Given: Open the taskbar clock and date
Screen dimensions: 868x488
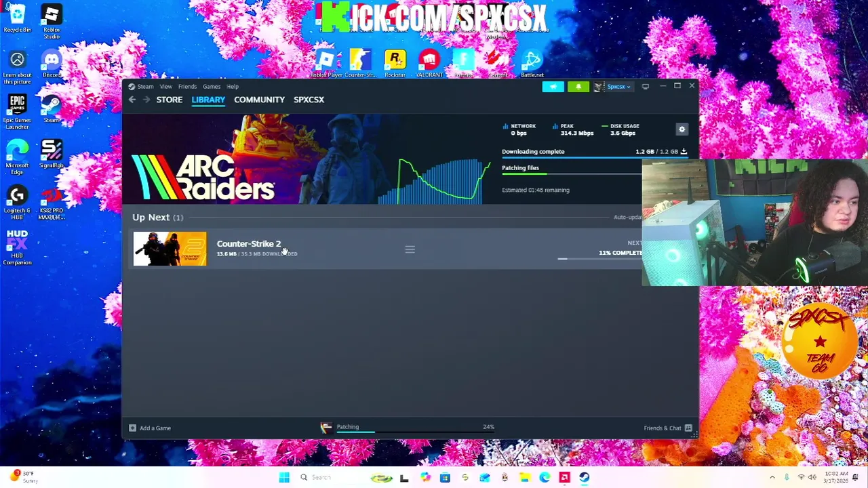Looking at the screenshot, I should tap(837, 478).
